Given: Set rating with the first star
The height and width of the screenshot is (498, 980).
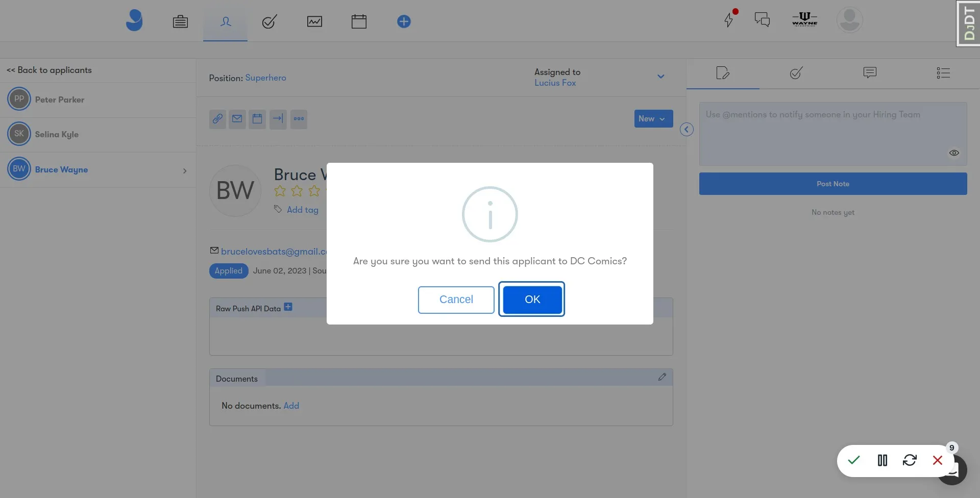Looking at the screenshot, I should [x=280, y=191].
